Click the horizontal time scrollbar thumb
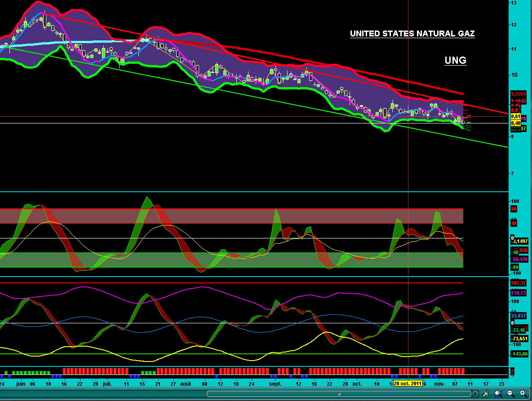 coord(339,393)
